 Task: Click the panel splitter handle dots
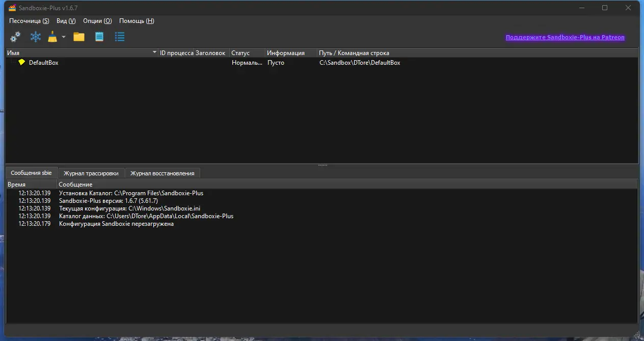tap(323, 165)
